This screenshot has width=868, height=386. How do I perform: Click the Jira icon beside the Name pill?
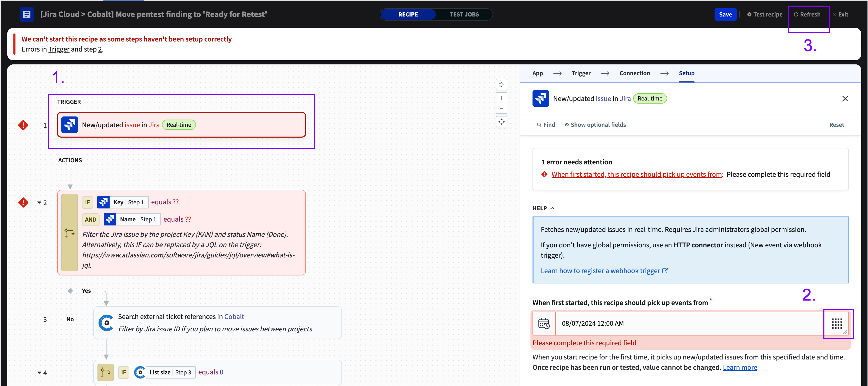tap(110, 219)
